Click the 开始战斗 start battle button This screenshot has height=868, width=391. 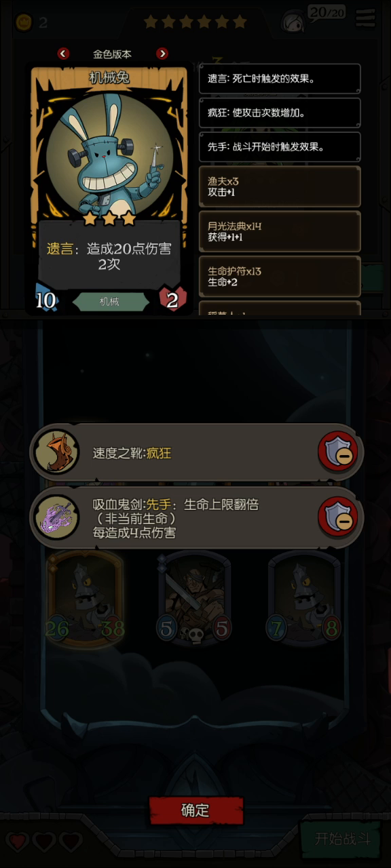[x=343, y=838]
